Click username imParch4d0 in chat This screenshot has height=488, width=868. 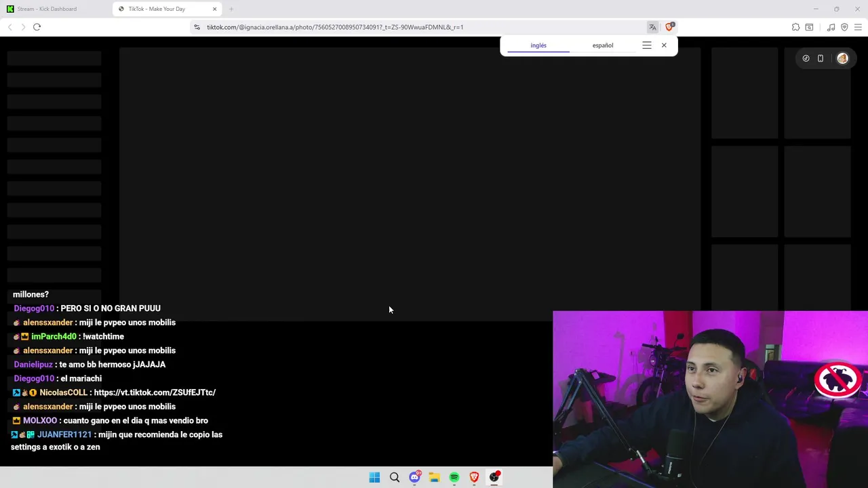(x=54, y=336)
